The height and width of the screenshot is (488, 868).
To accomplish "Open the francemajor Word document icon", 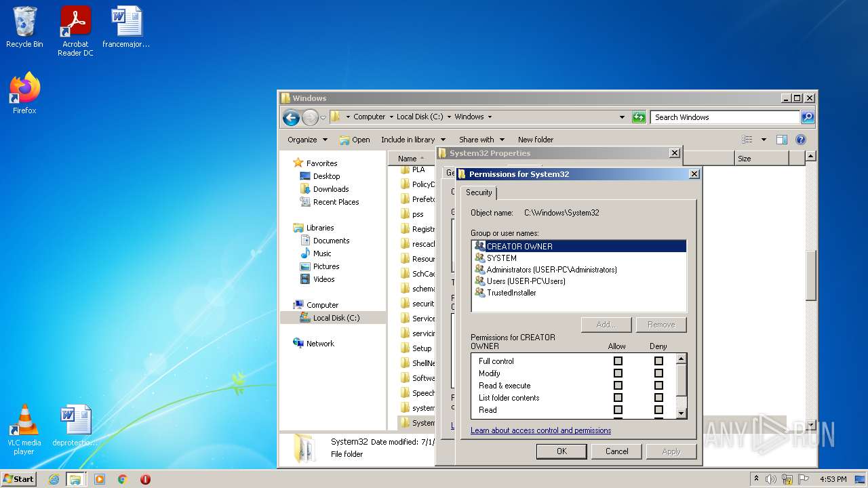I will [126, 27].
